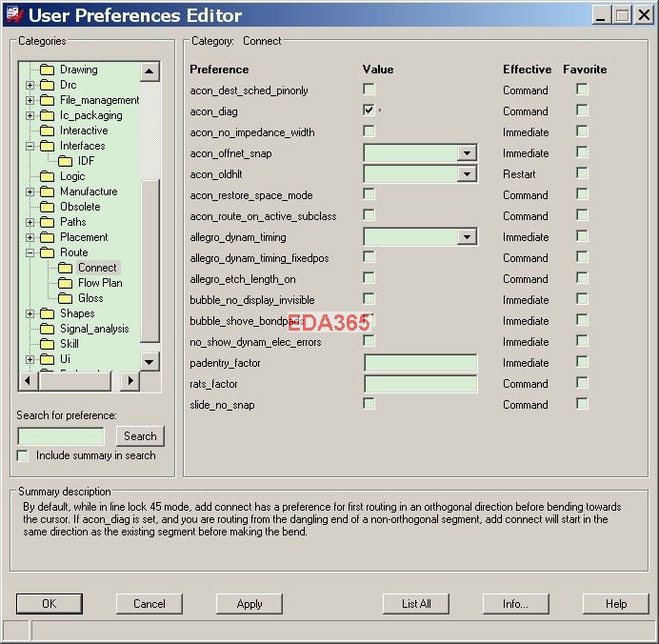Click the Search for preference input field
This screenshot has width=659, height=644.
click(61, 436)
